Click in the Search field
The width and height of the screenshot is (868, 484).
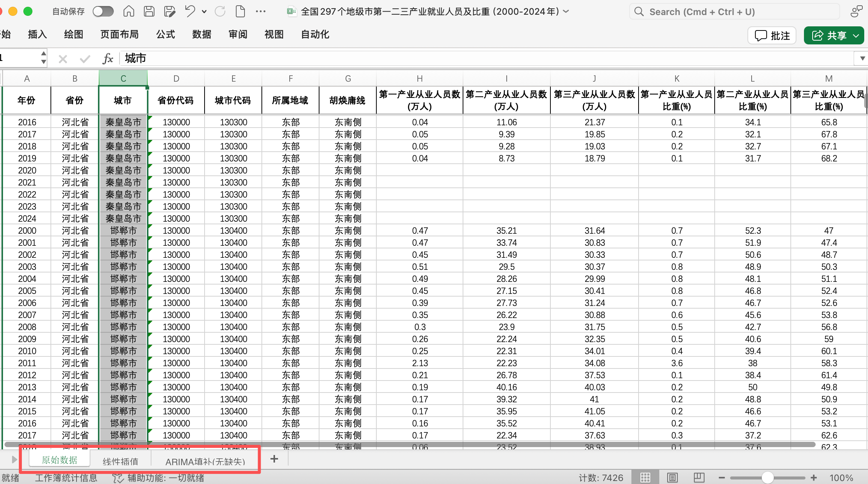coord(735,12)
